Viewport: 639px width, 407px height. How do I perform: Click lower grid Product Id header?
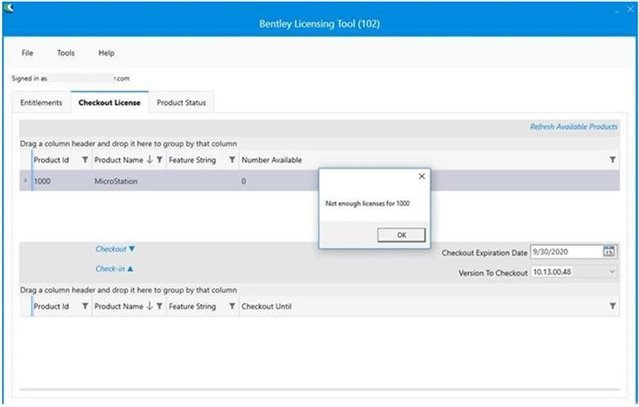click(51, 306)
